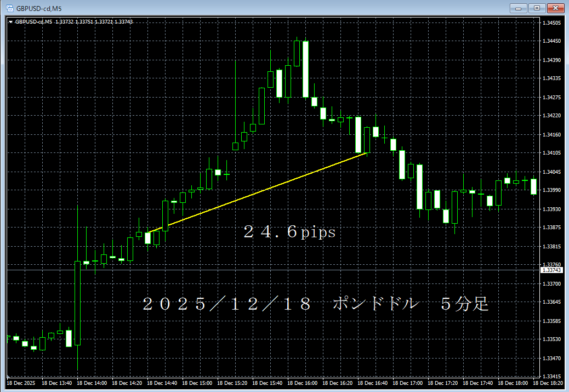Click the GBPUSD chart window icon
The width and height of the screenshot is (569, 392).
pos(10,8)
